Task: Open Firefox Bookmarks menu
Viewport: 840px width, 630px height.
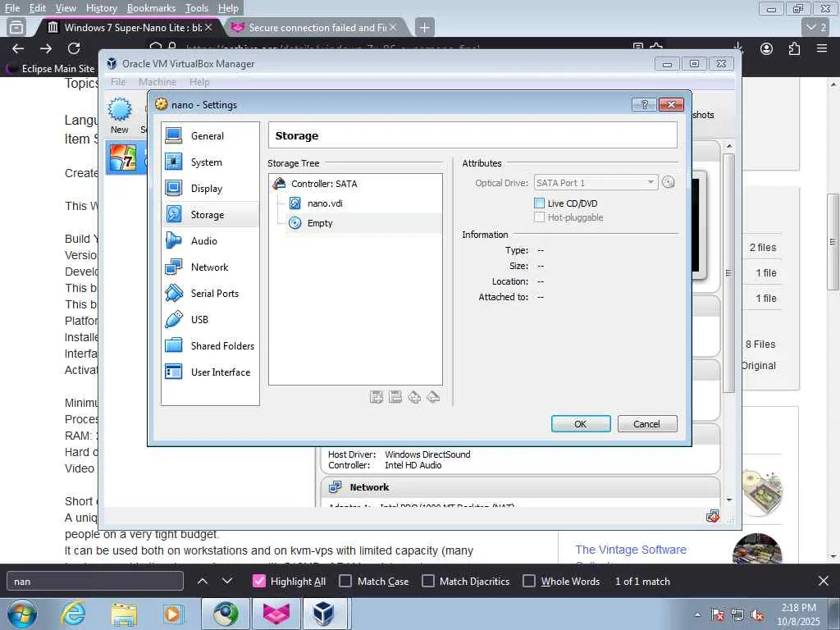Action: click(x=151, y=8)
